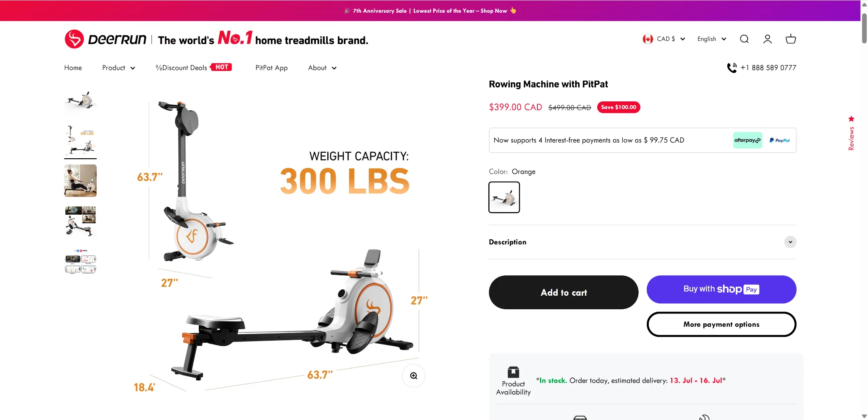Image resolution: width=868 pixels, height=420 pixels.
Task: Open the About menu
Action: [x=323, y=68]
